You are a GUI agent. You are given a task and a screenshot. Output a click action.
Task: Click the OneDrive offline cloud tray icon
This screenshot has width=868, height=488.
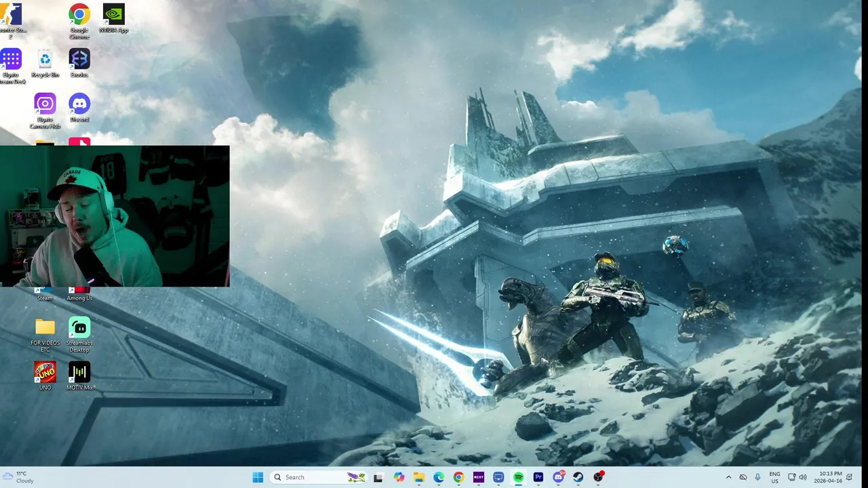coord(743,477)
